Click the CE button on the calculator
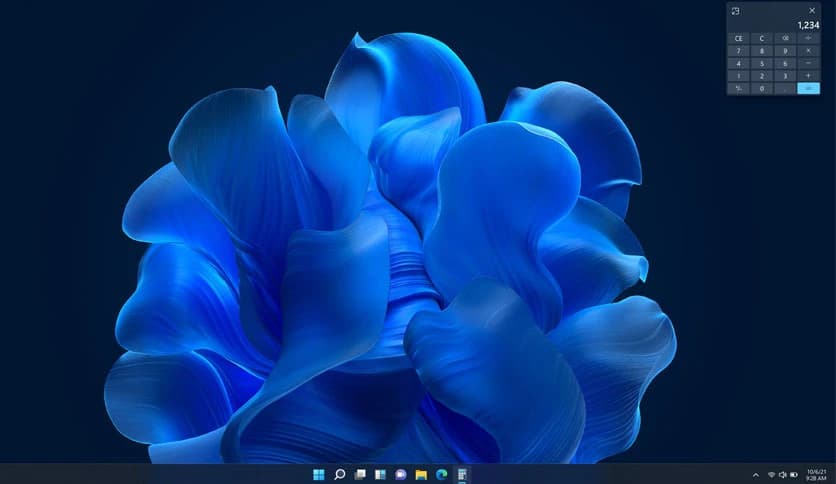This screenshot has width=836, height=484. pos(738,38)
